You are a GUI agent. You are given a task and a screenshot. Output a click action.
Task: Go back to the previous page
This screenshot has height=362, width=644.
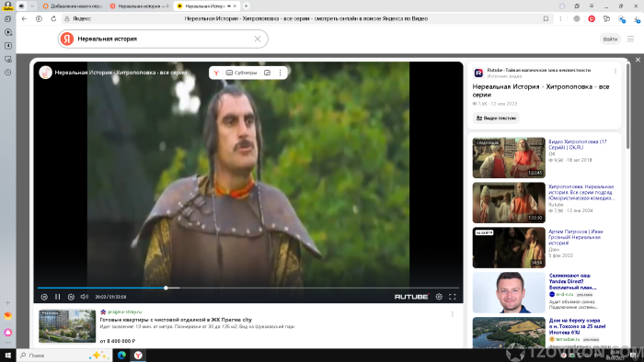(x=24, y=19)
